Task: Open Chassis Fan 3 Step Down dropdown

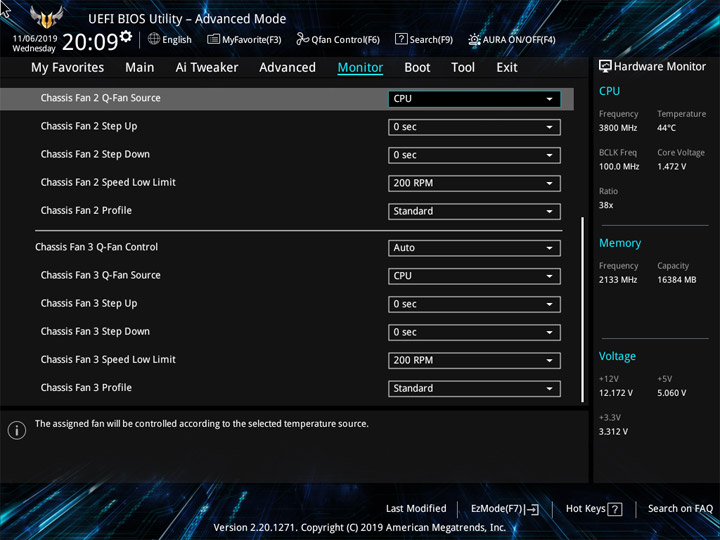Action: [474, 332]
